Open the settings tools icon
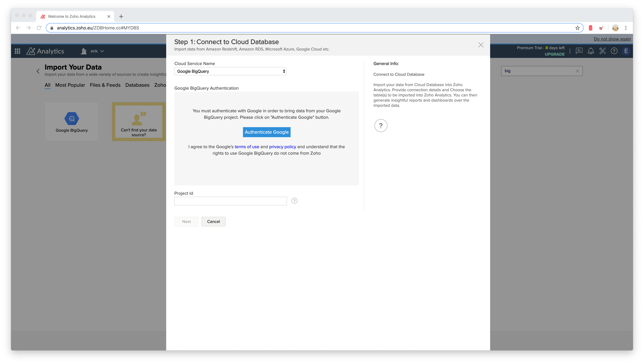The width and height of the screenshot is (644, 364). point(602,51)
